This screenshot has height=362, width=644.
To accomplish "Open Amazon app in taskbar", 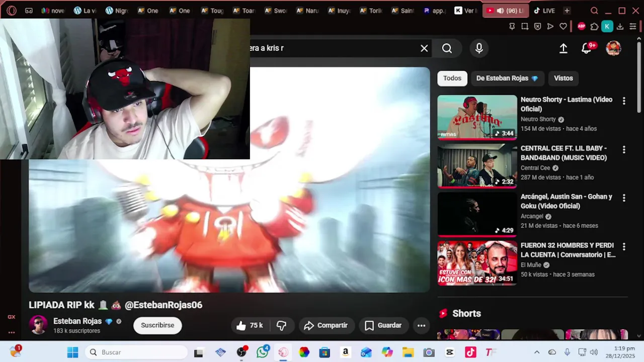I will (x=345, y=352).
